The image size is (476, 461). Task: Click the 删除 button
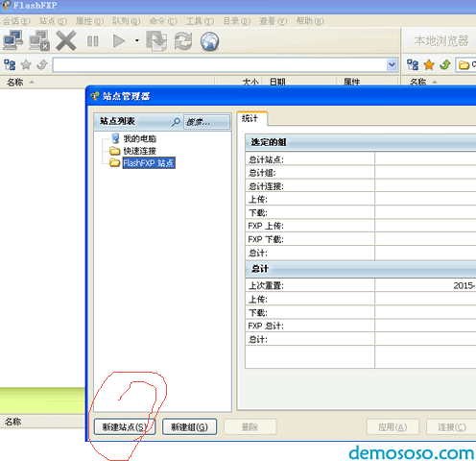(x=250, y=426)
